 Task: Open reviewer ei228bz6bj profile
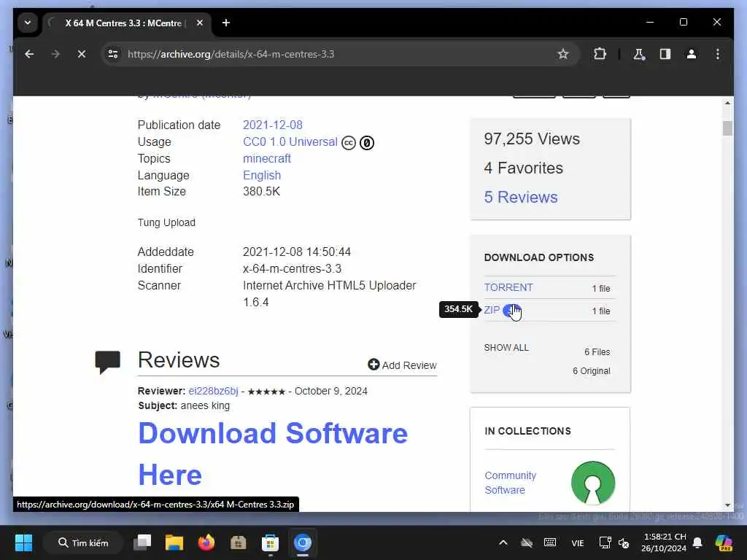[213, 391]
